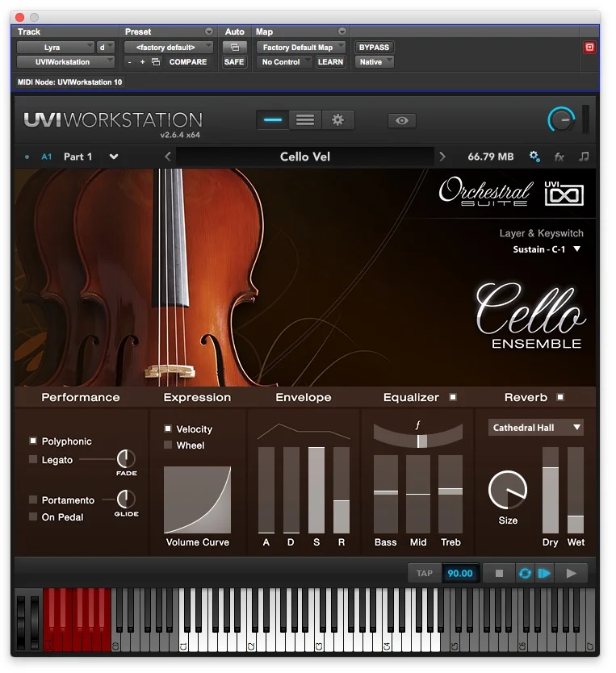The width and height of the screenshot is (616, 673).
Task: Expand the Part 1 dropdown chevron
Action: pos(113,157)
